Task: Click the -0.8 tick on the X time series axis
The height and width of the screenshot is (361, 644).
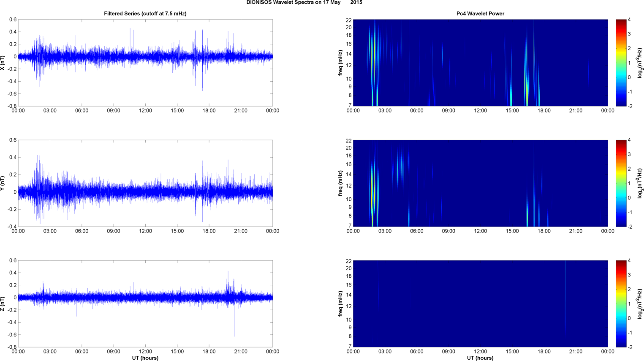Action: [x=12, y=106]
